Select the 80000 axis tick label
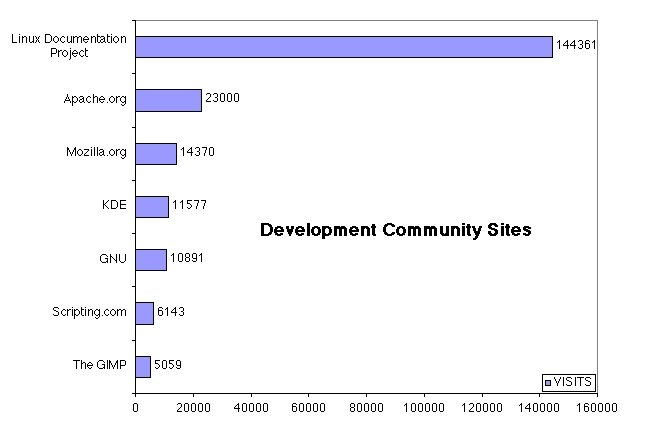 tap(367, 408)
